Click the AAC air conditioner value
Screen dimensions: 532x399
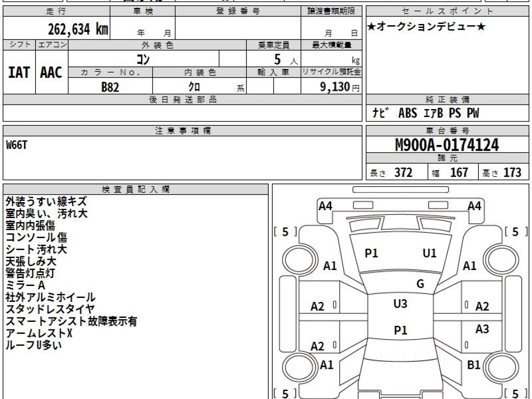pyautogui.click(x=51, y=72)
